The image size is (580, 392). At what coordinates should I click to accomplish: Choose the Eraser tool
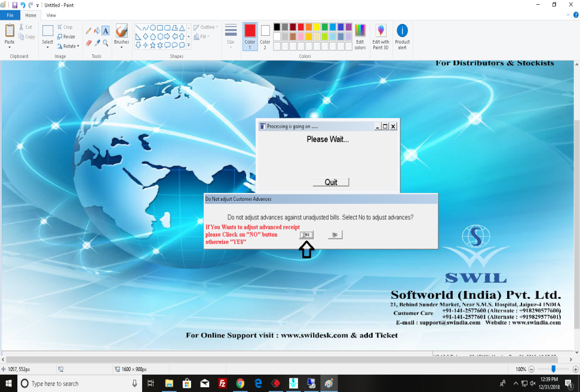[88, 43]
